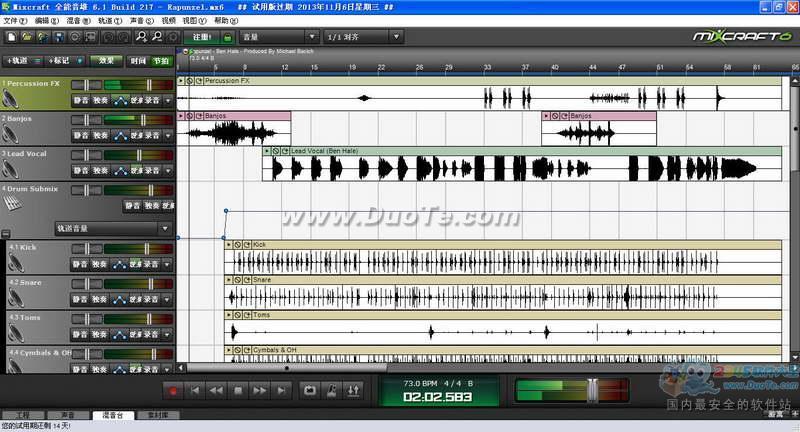Screen dimensions: 800x432
Task: Open a project with the folder icon
Action: [27, 37]
